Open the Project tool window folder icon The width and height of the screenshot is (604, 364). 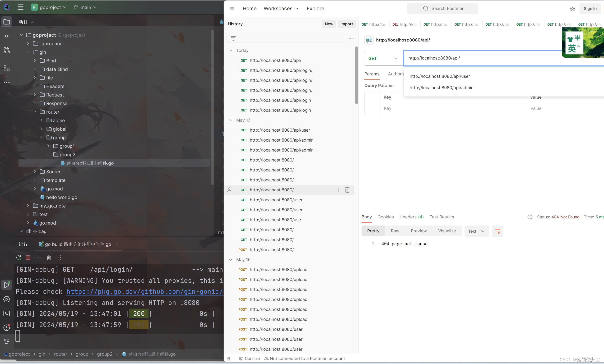click(7, 22)
